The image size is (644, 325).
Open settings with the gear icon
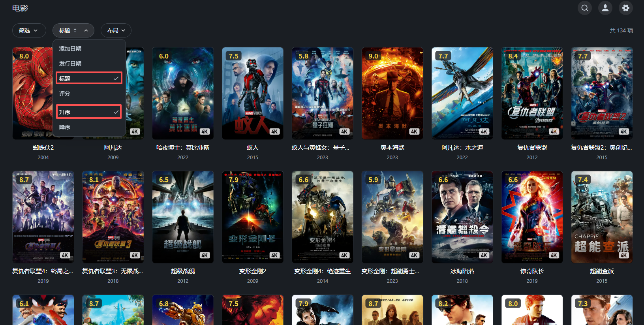(x=626, y=8)
